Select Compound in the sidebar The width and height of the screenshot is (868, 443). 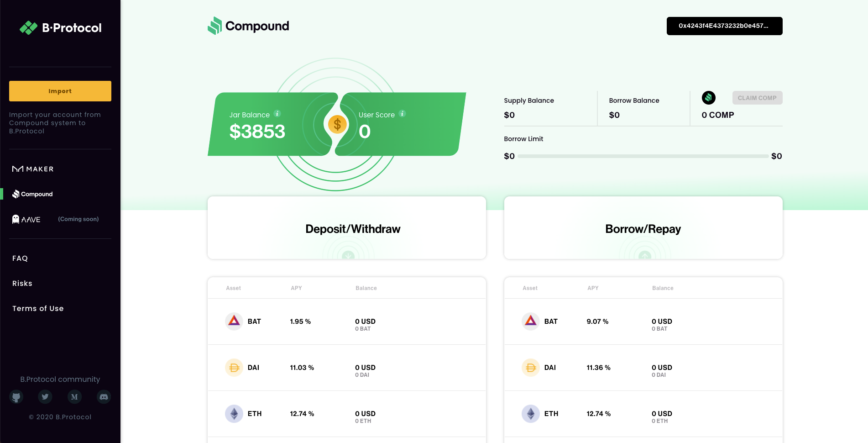(33, 194)
